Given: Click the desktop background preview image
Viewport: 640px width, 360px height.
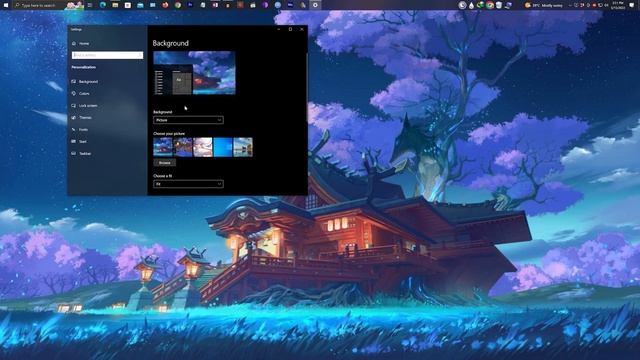Looking at the screenshot, I should click(x=194, y=73).
